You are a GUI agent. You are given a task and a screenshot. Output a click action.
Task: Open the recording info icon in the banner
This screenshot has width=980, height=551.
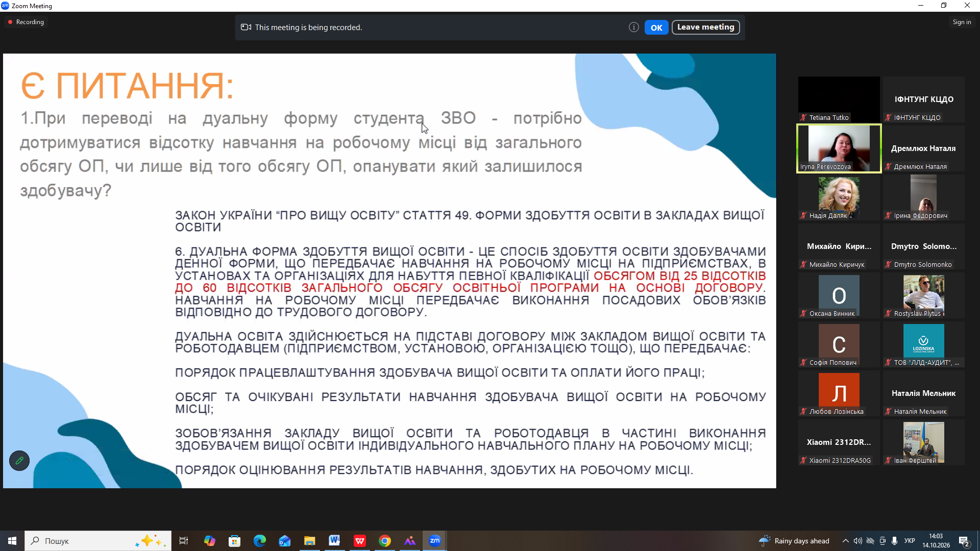[634, 28]
